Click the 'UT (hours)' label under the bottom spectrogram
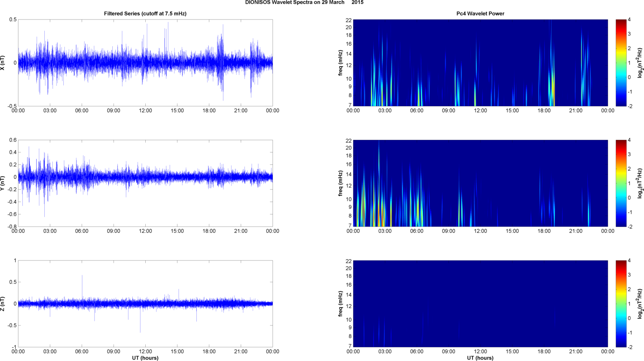Screen dimensions: 644x361 coord(480,358)
